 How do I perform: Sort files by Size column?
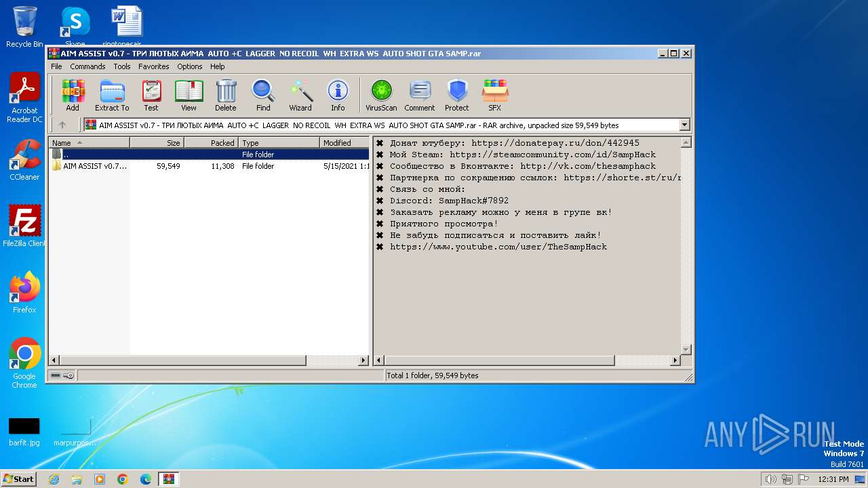(157, 142)
